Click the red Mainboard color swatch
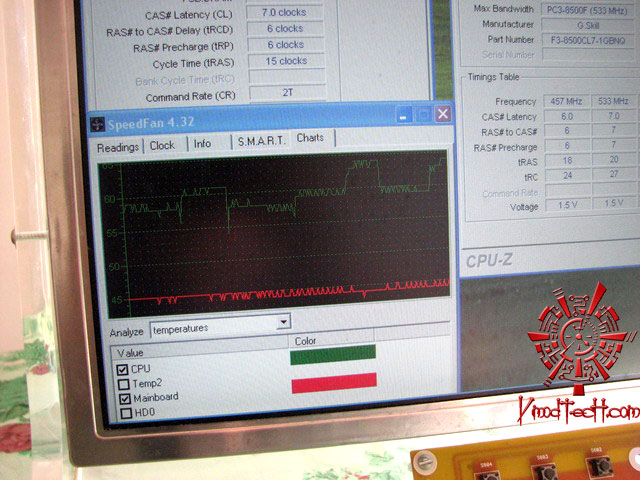The image size is (640, 480). (x=334, y=383)
